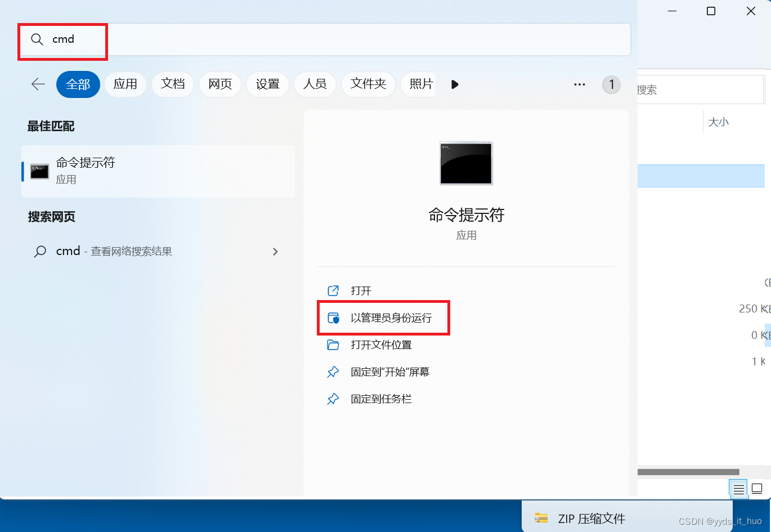The width and height of the screenshot is (771, 532).
Task: Switch Explorer to details view icon
Action: point(738,489)
